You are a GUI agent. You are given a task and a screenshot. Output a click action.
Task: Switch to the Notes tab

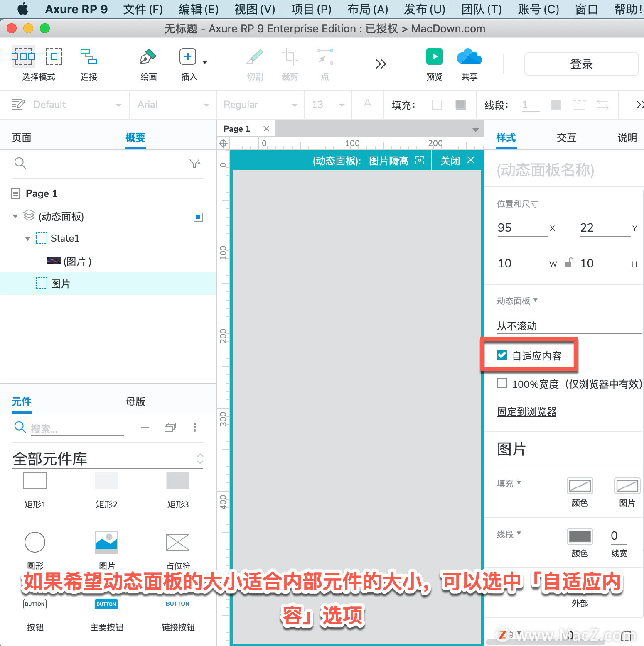pos(627,138)
